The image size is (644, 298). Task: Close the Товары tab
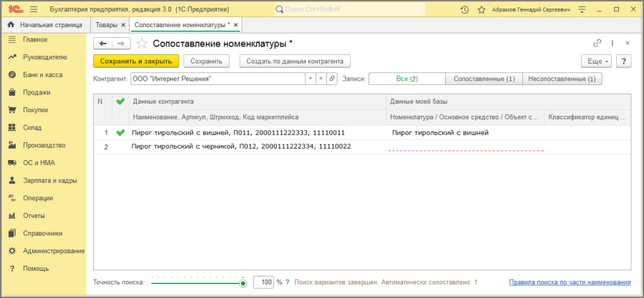pyautogui.click(x=123, y=25)
